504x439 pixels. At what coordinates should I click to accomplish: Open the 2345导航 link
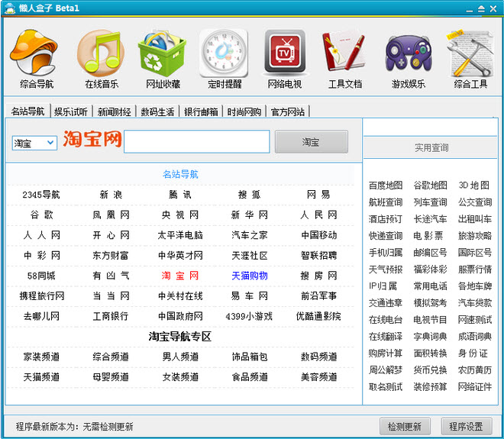[41, 195]
